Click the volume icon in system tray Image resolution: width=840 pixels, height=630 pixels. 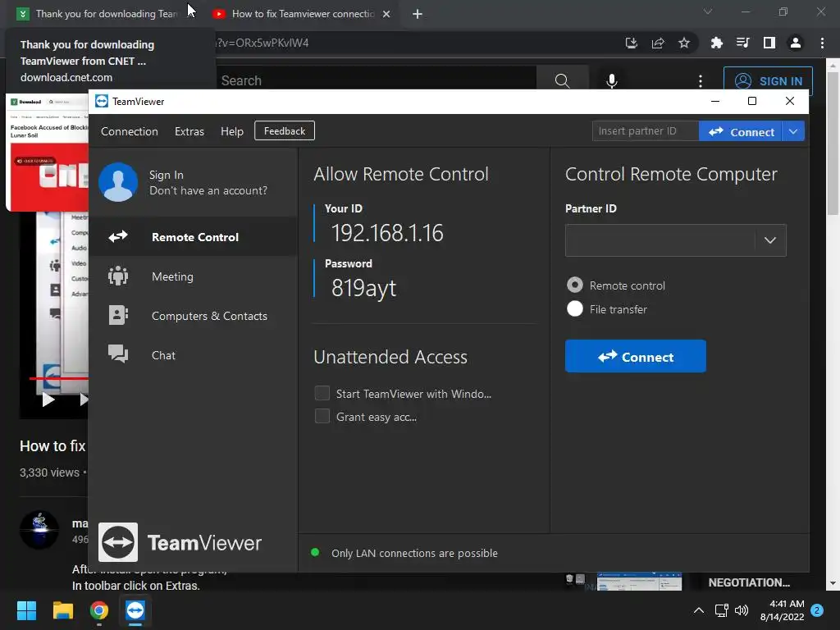(x=742, y=610)
